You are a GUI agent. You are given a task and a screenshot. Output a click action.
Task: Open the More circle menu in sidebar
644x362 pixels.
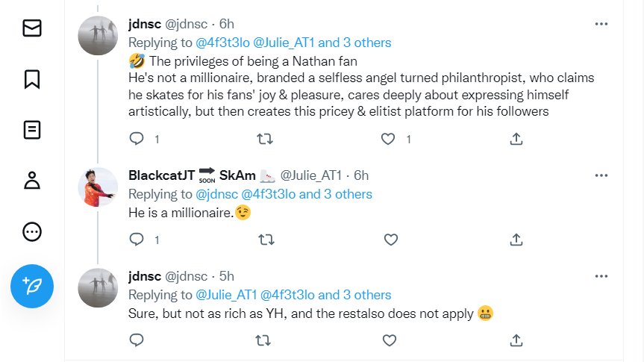[32, 232]
